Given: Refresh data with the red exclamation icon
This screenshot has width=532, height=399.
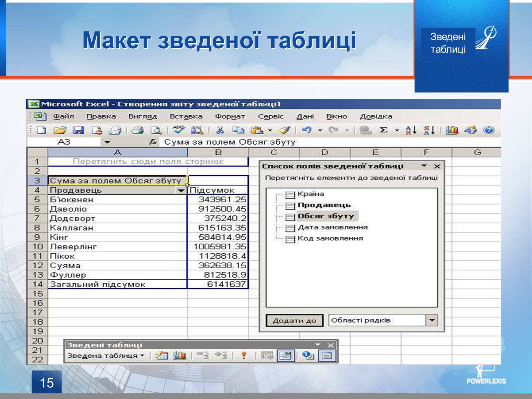Looking at the screenshot, I should point(244,355).
